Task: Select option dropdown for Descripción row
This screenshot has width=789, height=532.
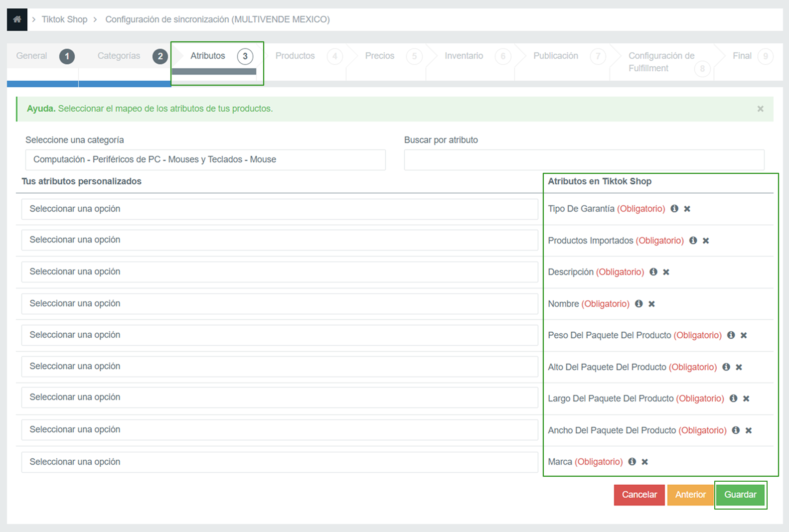Action: pos(279,272)
